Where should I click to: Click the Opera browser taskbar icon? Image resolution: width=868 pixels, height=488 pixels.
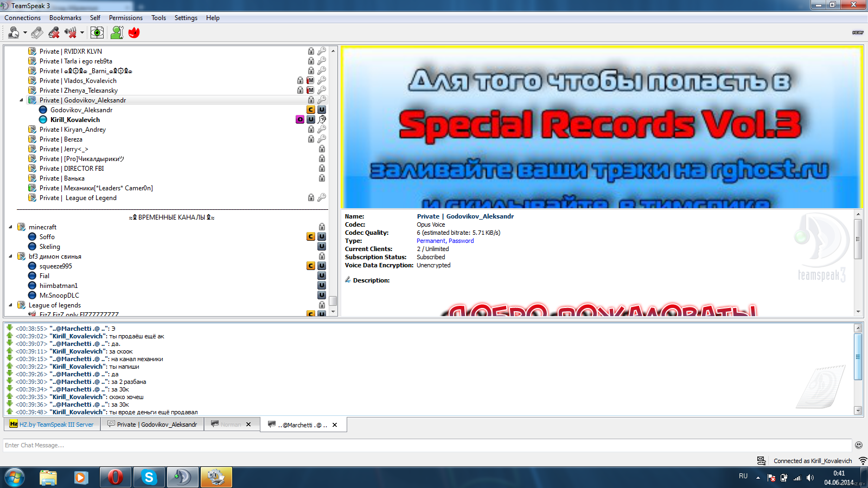point(115,477)
